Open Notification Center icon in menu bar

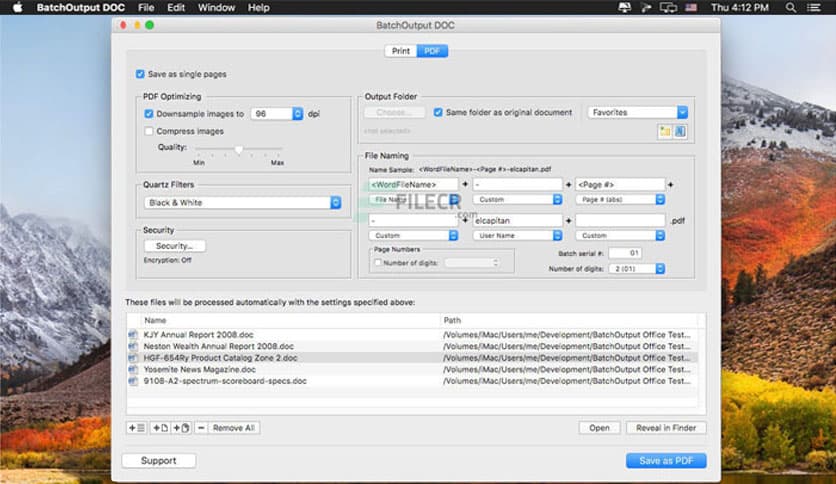click(814, 7)
